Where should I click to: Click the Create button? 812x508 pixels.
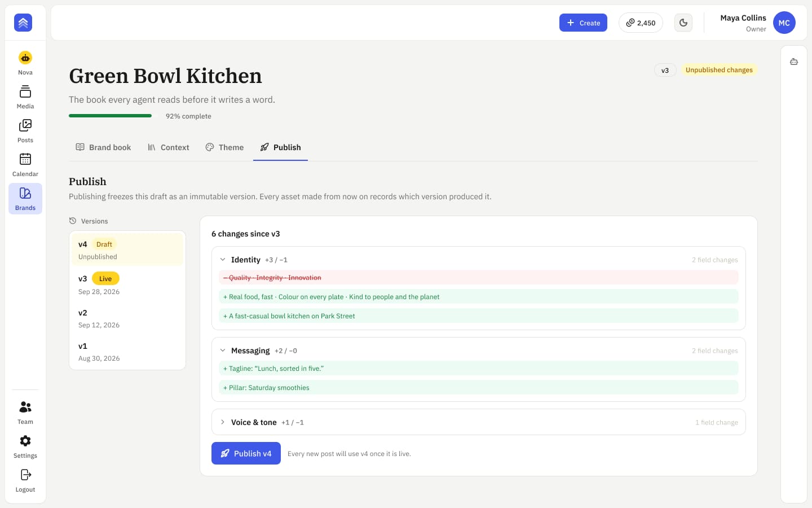583,23
